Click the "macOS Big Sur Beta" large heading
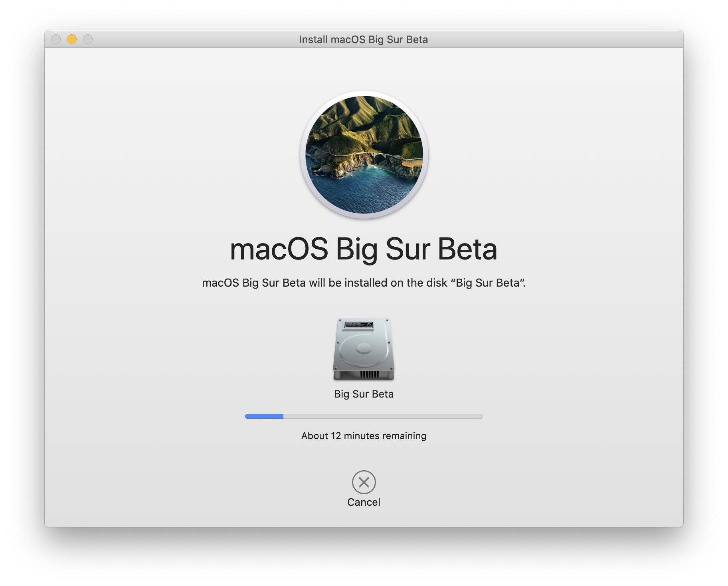 [364, 249]
